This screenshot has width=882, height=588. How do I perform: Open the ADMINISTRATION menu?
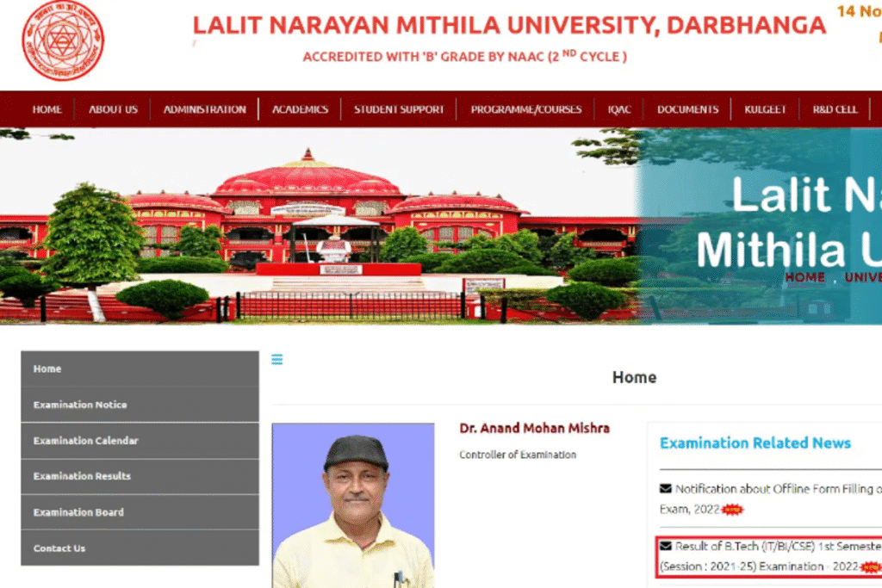(x=205, y=109)
